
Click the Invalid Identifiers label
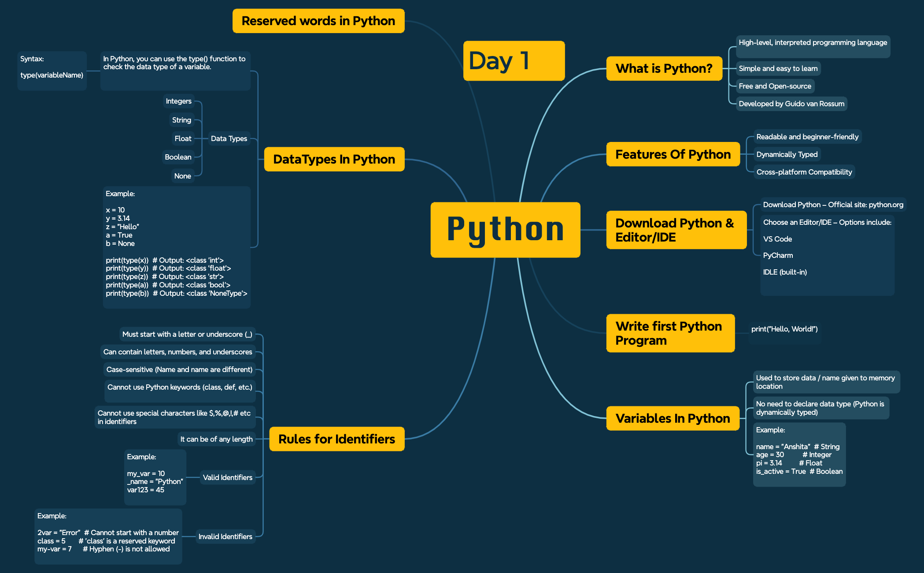coord(226,537)
